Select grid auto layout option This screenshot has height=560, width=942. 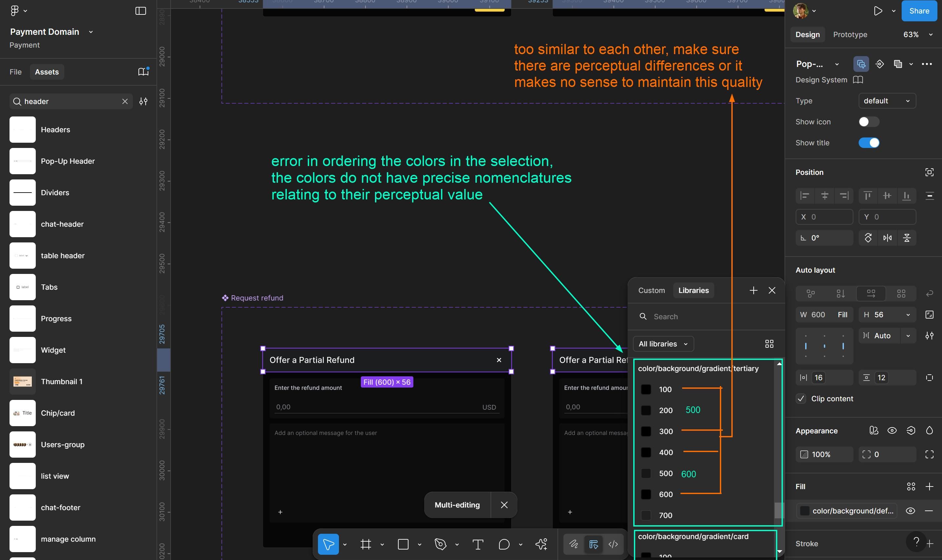901,294
